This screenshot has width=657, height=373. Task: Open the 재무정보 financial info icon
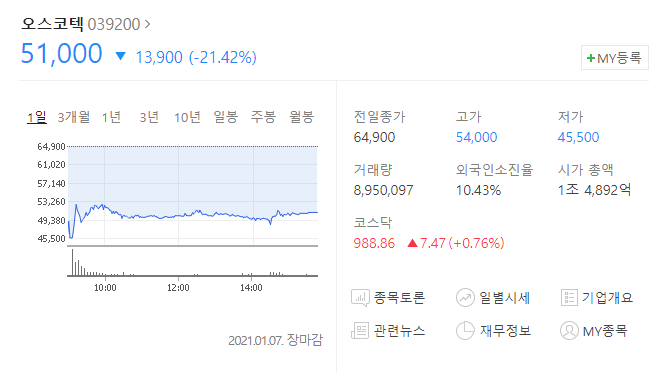click(465, 331)
